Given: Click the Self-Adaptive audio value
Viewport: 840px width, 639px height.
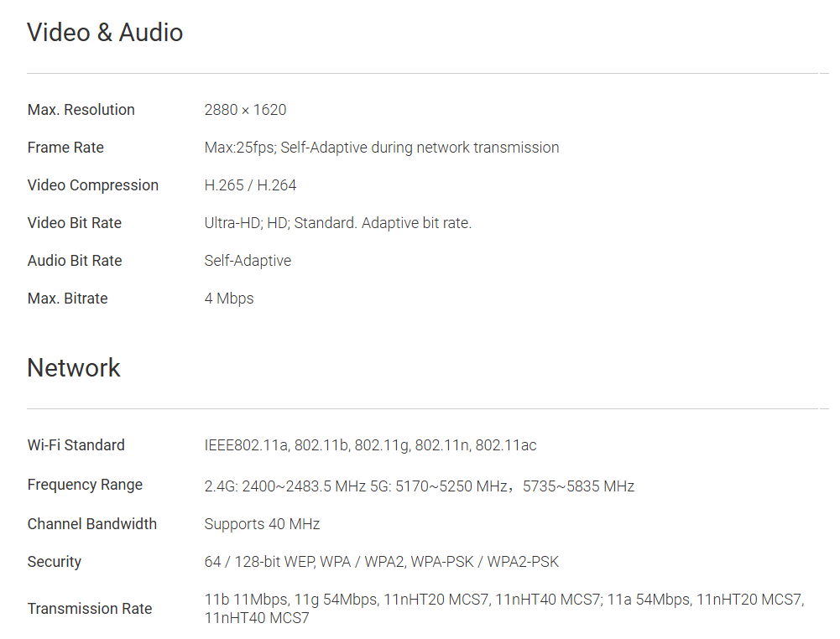Looking at the screenshot, I should (248, 261).
